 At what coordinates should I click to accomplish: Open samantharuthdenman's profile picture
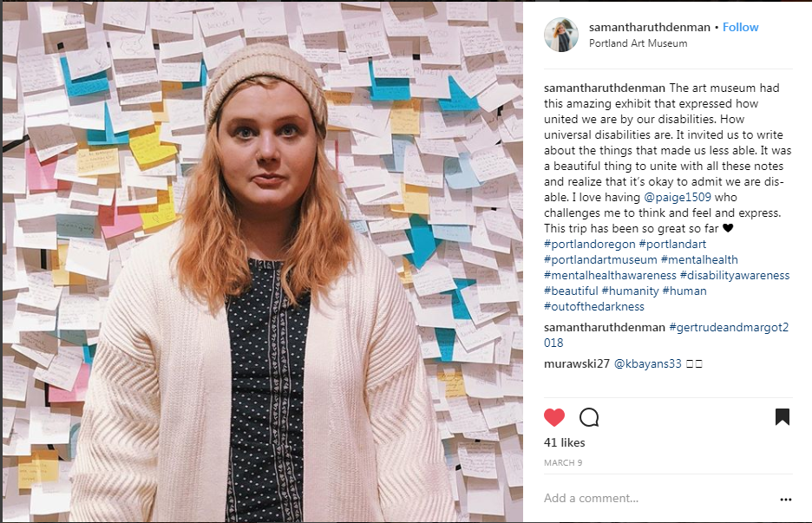pos(560,35)
